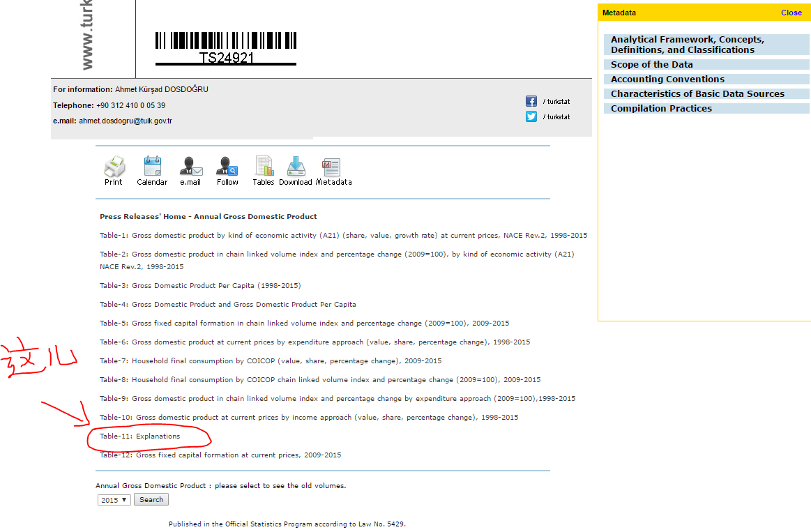
Task: Click the name Ahmet Kürşad DOSDOĞRU
Action: click(161, 89)
